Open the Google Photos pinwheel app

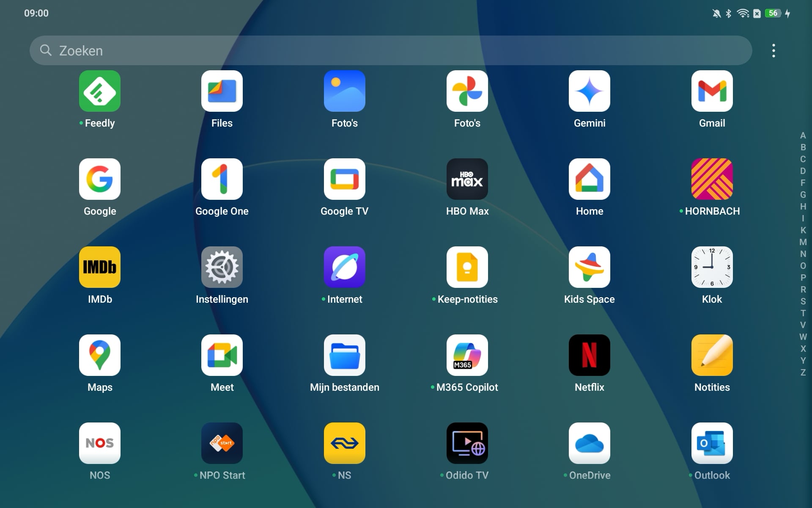(x=467, y=91)
